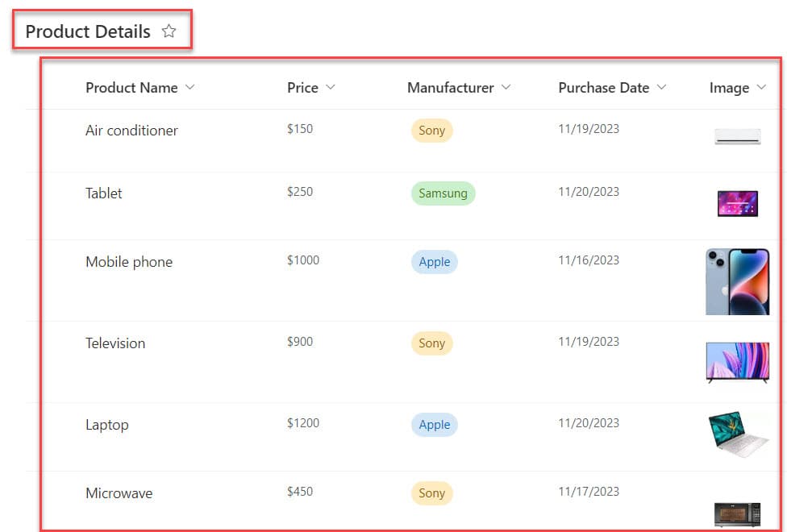Open the Television image thumbnail
The width and height of the screenshot is (787, 532).
[737, 363]
